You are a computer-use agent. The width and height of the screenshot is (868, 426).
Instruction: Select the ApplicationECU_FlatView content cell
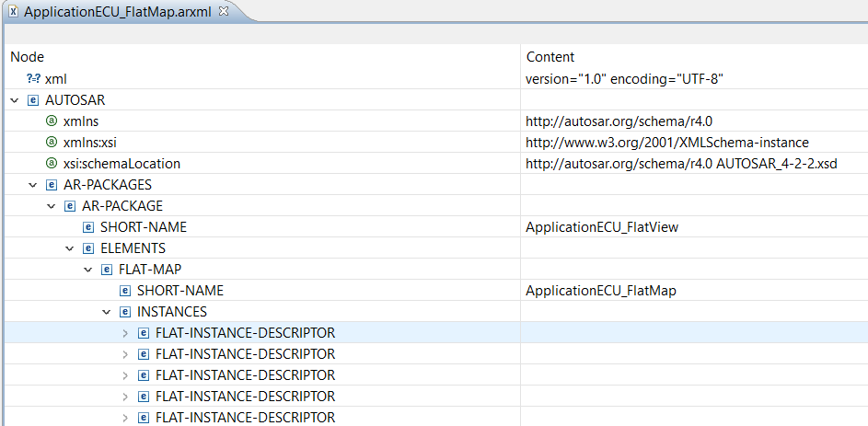pos(694,227)
